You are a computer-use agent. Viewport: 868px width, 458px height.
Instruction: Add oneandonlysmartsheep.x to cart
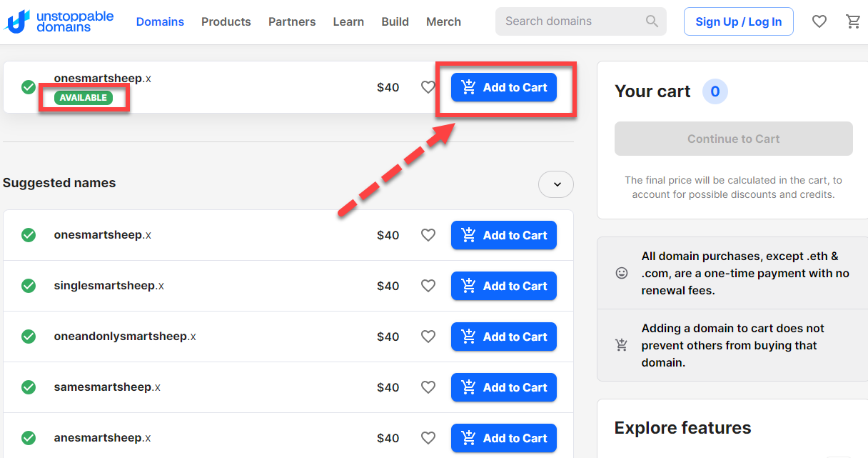(x=504, y=337)
